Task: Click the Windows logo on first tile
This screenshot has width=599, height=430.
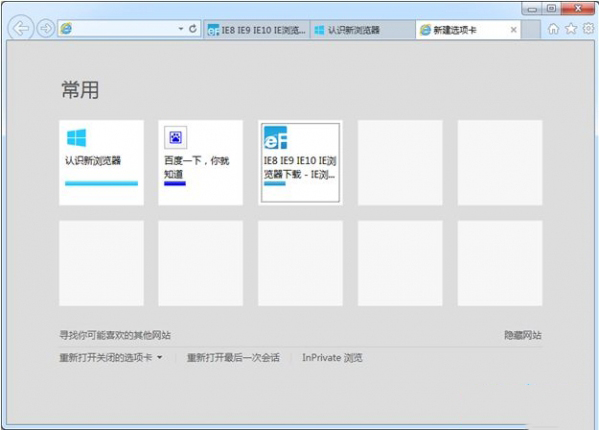Action: (76, 138)
